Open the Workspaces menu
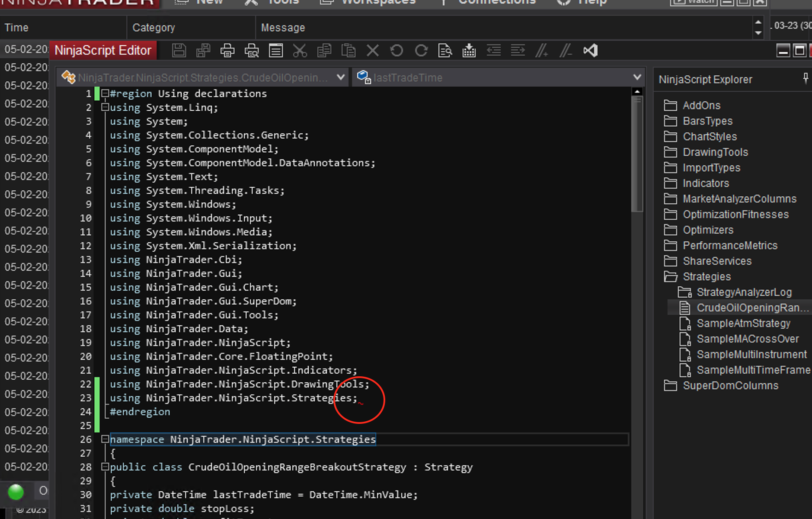This screenshot has height=519, width=812. click(x=378, y=2)
